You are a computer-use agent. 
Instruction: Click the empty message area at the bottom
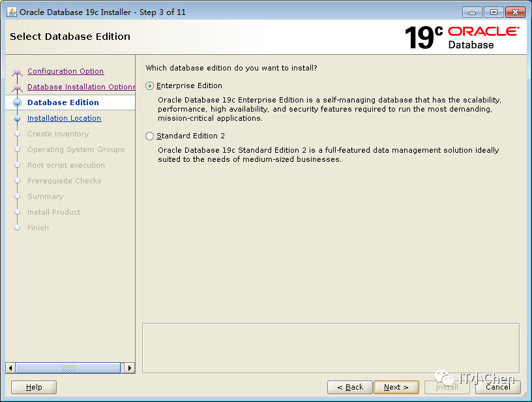pyautogui.click(x=331, y=348)
